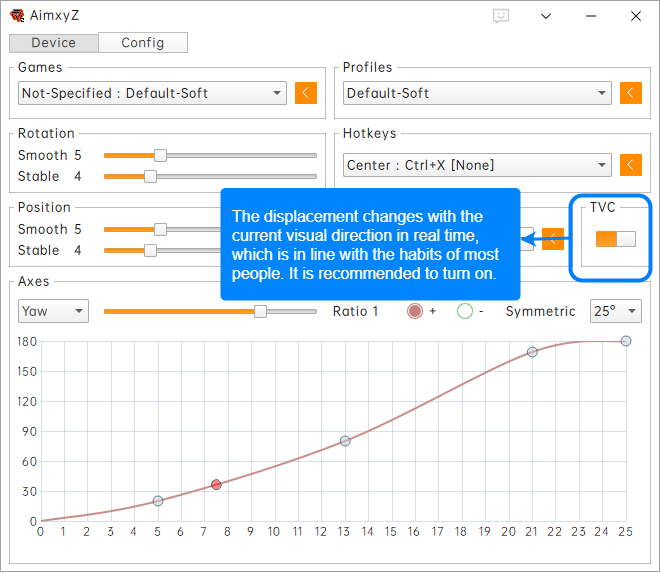The image size is (661, 573).
Task: Click the Rotation Smooth slider handle
Action: [160, 155]
